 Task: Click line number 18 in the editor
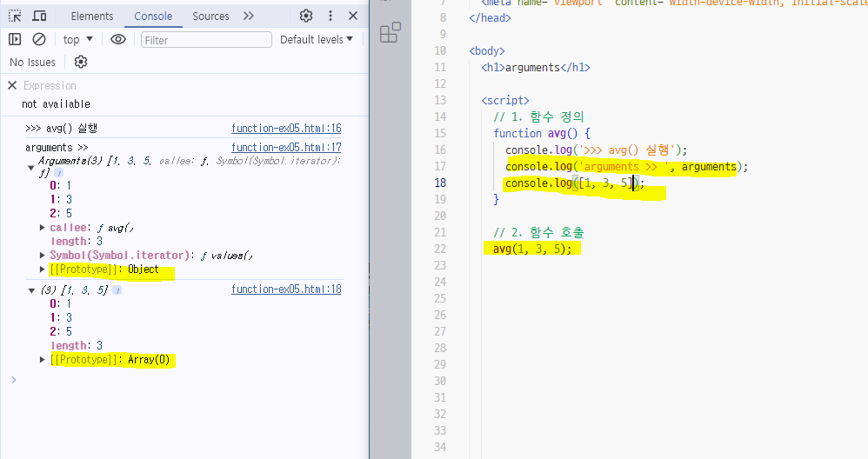pyautogui.click(x=440, y=183)
